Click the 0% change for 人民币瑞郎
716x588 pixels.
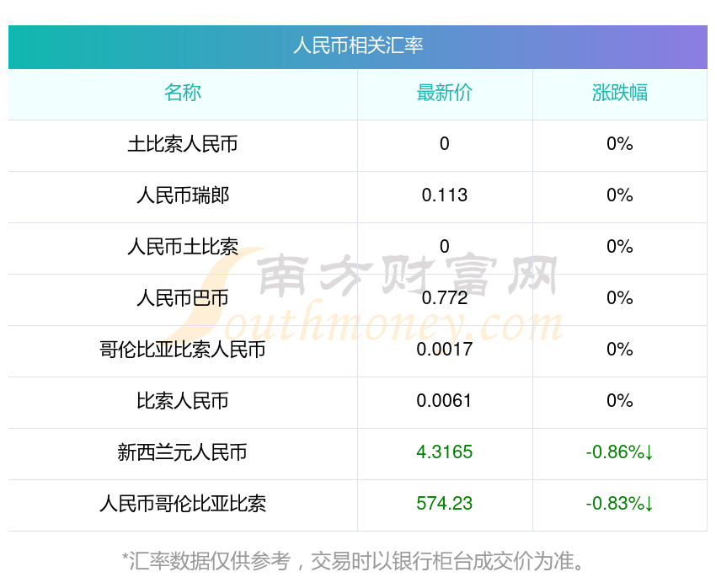point(620,195)
